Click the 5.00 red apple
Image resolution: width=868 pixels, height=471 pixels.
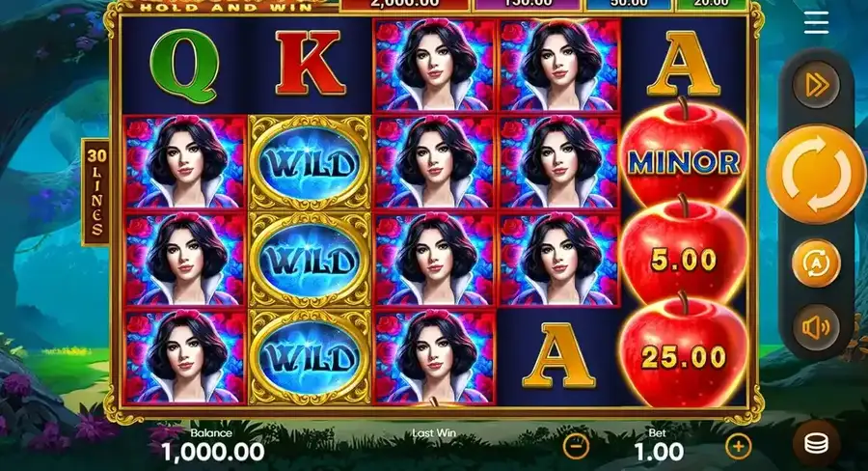684,257
